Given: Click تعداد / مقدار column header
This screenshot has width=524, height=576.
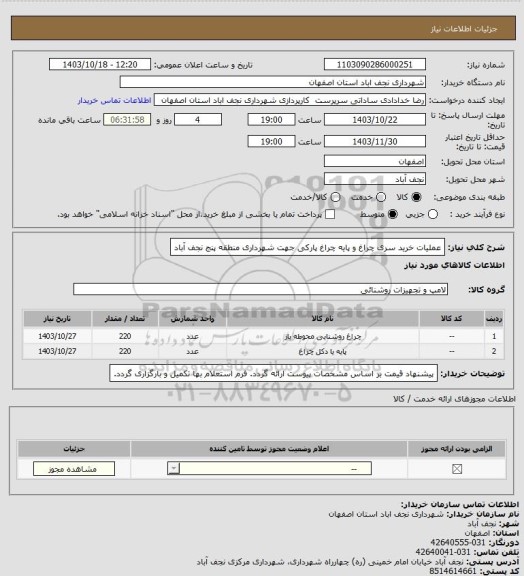Looking at the screenshot, I should pos(125,318).
